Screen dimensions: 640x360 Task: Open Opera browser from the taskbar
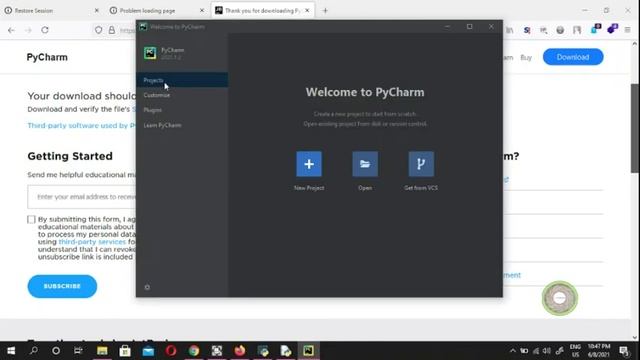(171, 351)
